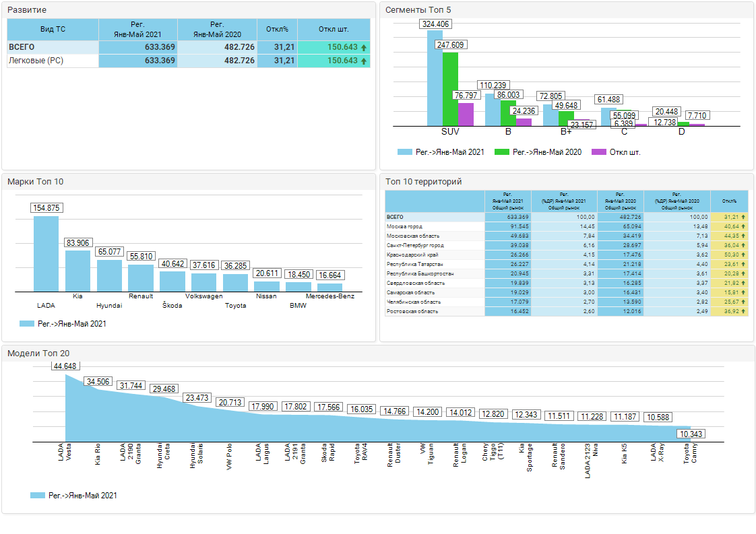Toggle the Модели Топ 20 legend entry
756x534 pixels.
(x=37, y=496)
